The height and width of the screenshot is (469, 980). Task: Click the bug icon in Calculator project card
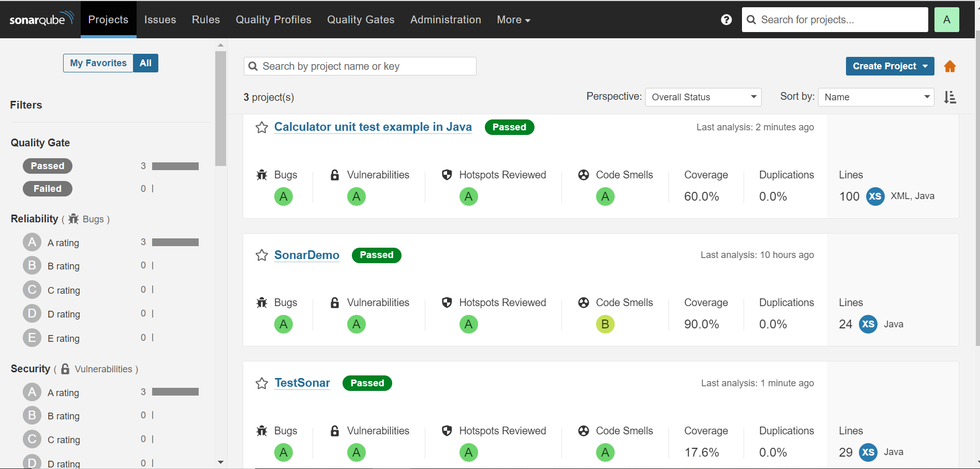click(x=262, y=175)
